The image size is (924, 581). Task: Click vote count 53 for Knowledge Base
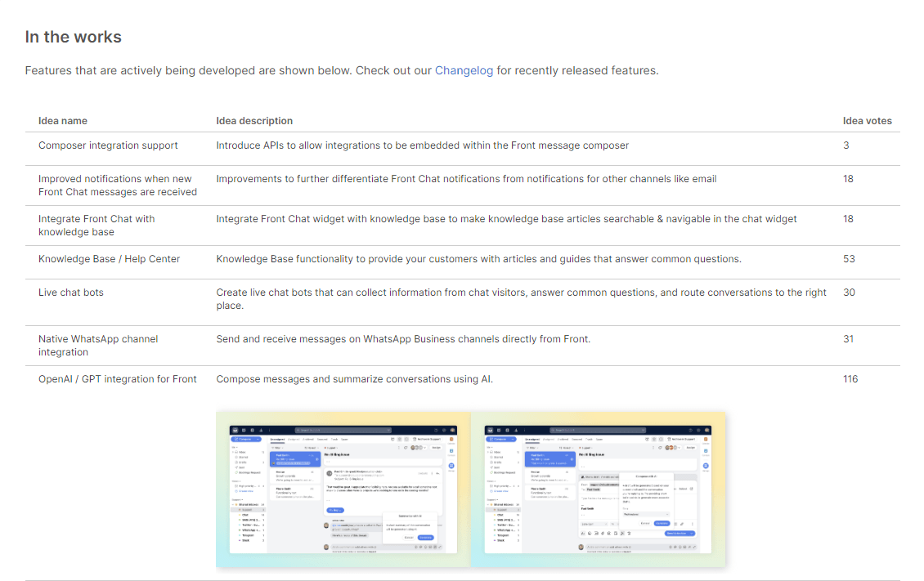[849, 259]
